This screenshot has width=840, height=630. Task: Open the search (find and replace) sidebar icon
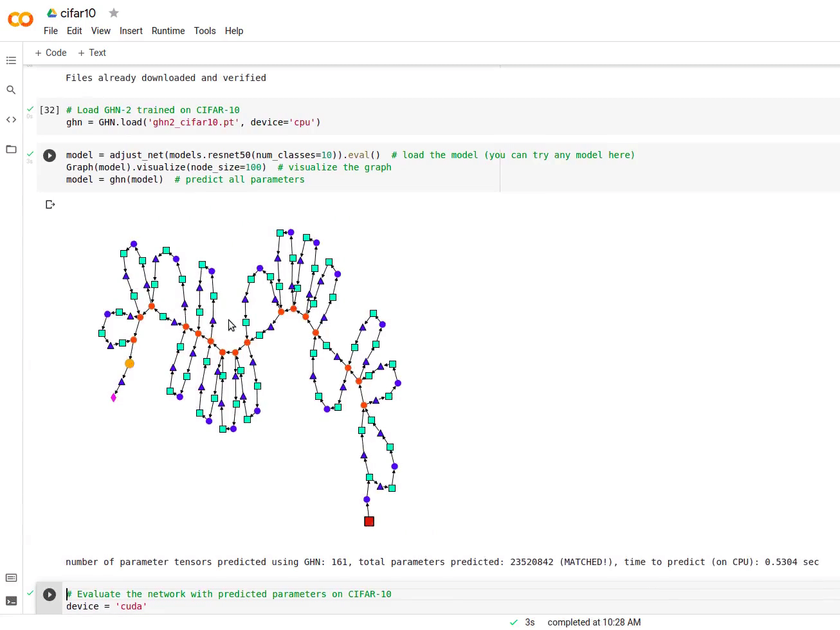(11, 90)
